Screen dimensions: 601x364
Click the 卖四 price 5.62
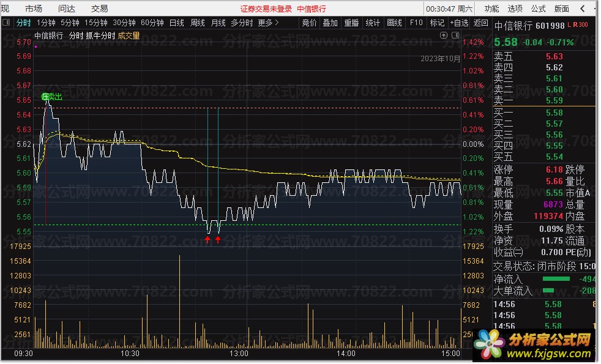tap(554, 67)
